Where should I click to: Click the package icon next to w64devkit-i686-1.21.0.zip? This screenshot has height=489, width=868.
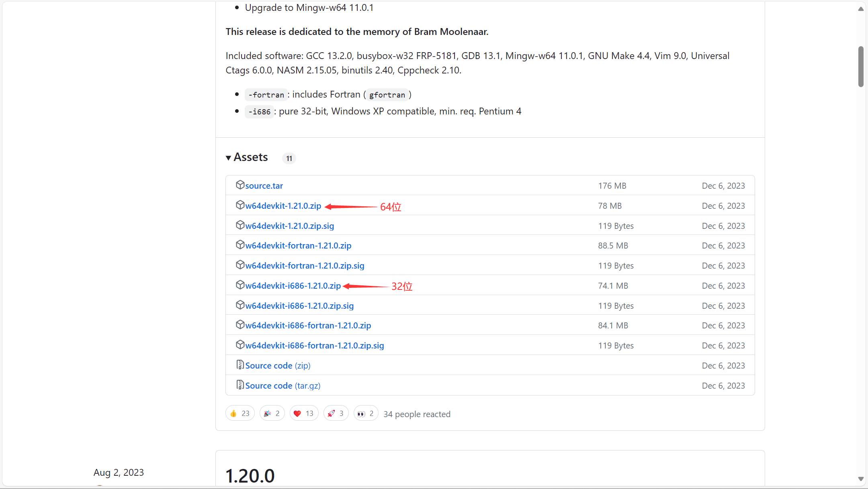tap(240, 285)
